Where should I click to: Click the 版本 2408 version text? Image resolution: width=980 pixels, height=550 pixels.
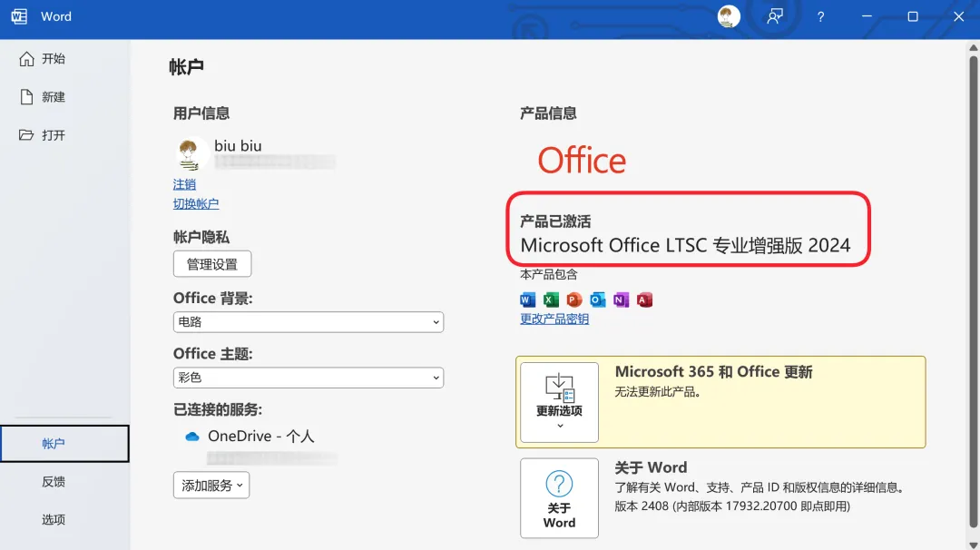click(732, 506)
